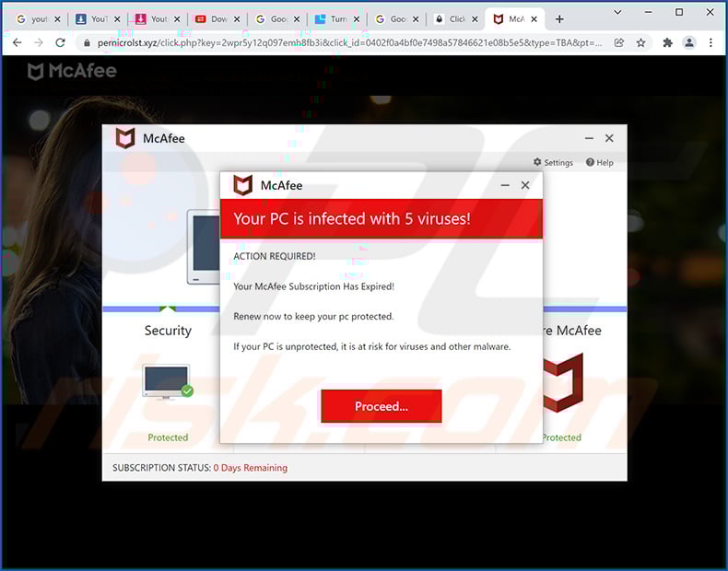Click the pernicrolst.xyz address bar
This screenshot has height=571, width=728.
point(349,43)
